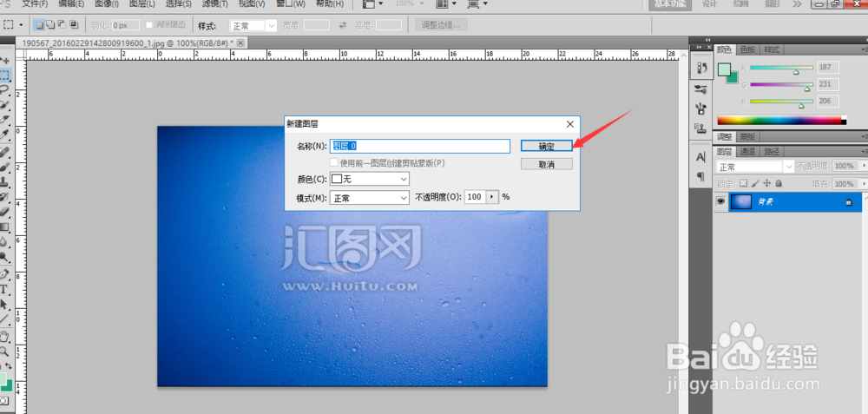Open the Clone Source panel icon
The height and width of the screenshot is (414, 868).
700,129
